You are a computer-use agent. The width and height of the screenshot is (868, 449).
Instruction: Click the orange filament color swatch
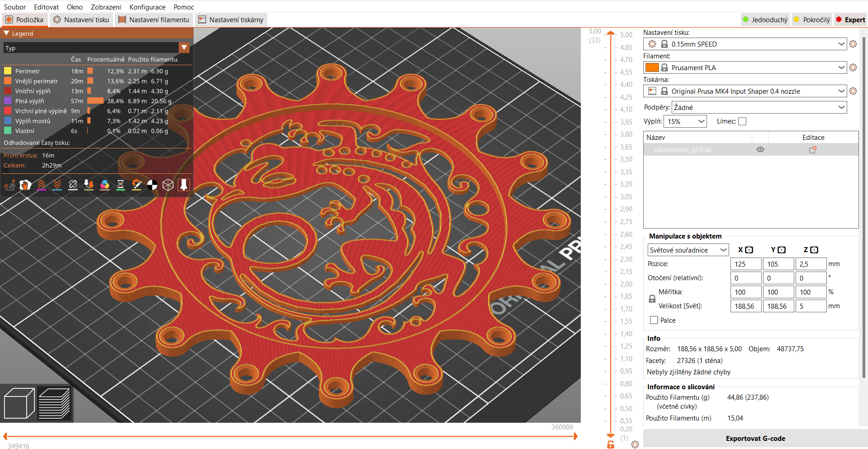click(x=652, y=67)
